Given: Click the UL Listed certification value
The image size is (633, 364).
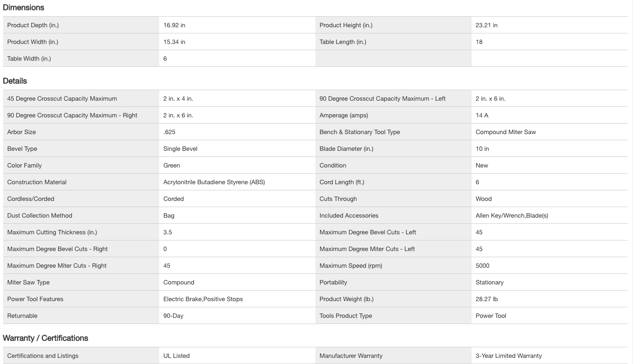Looking at the screenshot, I should coord(176,356).
